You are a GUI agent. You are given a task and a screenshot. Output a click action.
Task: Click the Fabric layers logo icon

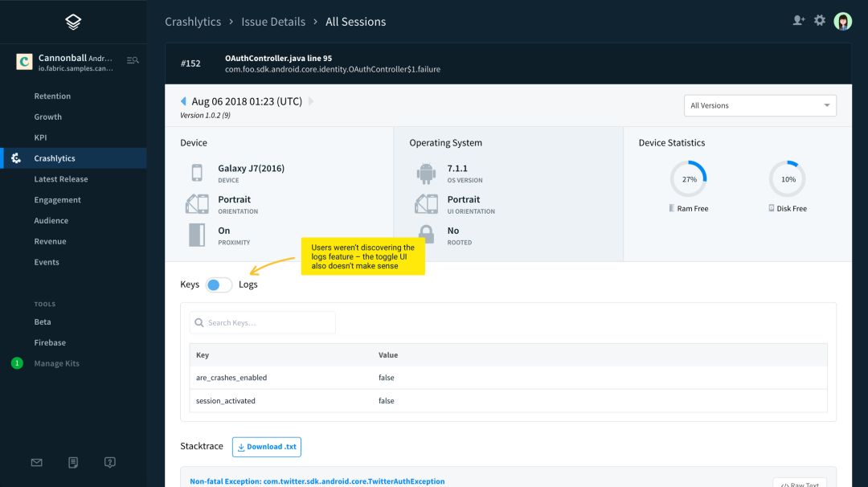click(73, 22)
